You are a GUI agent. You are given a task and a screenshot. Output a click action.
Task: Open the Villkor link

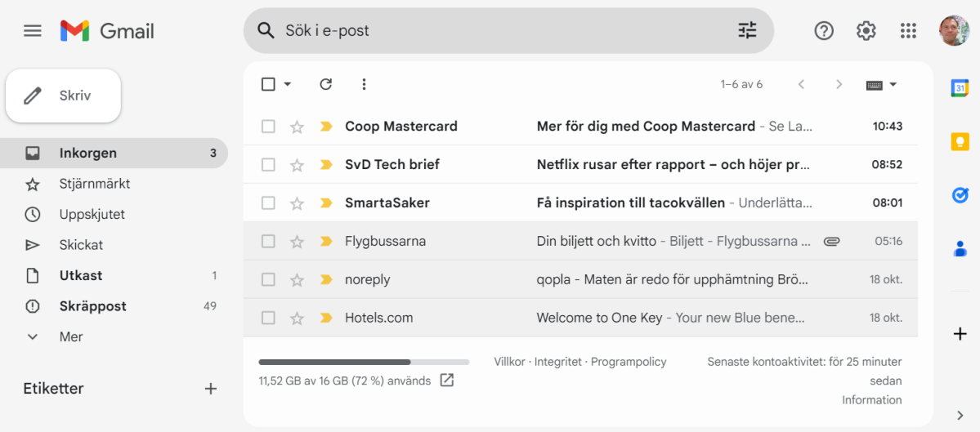(x=509, y=362)
